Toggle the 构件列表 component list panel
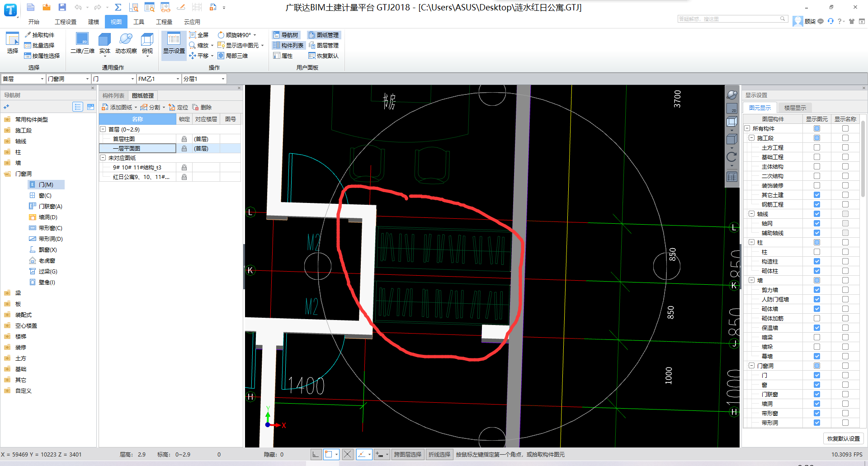Viewport: 868px width, 466px height. (288, 45)
